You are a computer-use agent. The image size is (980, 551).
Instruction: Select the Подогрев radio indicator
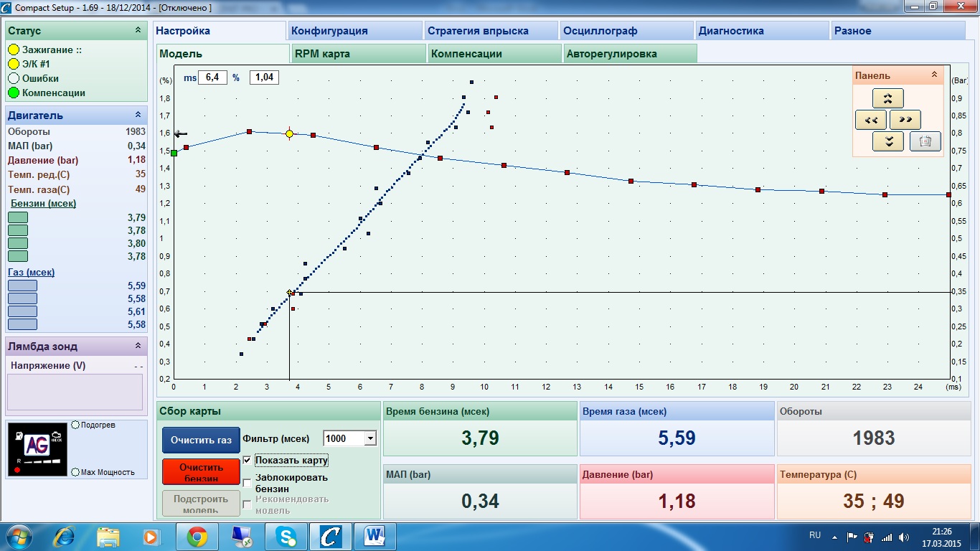point(75,425)
